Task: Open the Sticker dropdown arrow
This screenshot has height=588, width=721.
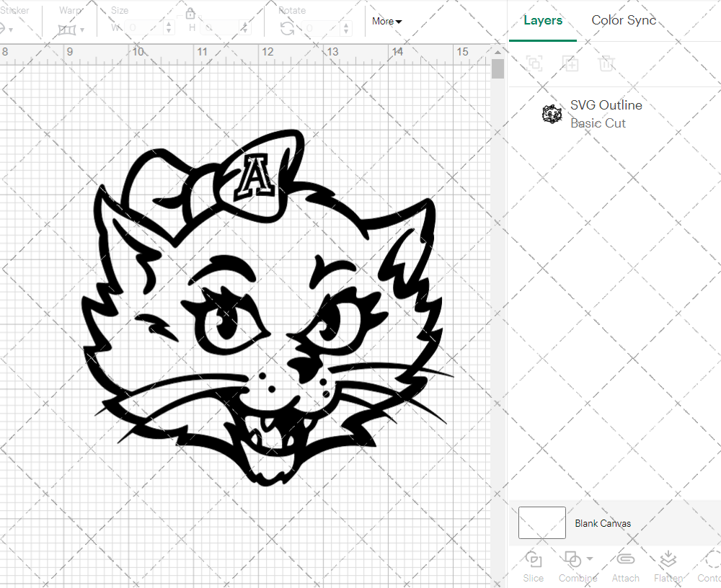Action: [x=11, y=30]
